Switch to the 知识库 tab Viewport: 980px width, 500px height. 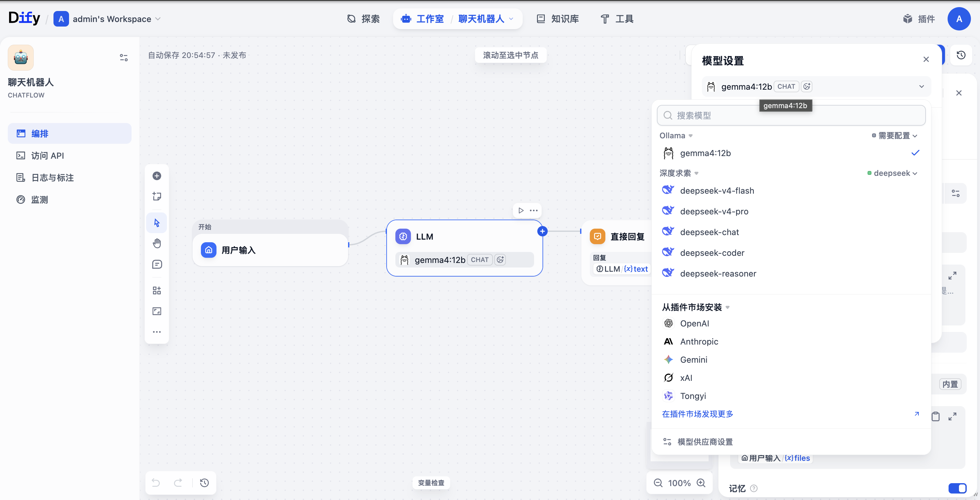coord(558,19)
